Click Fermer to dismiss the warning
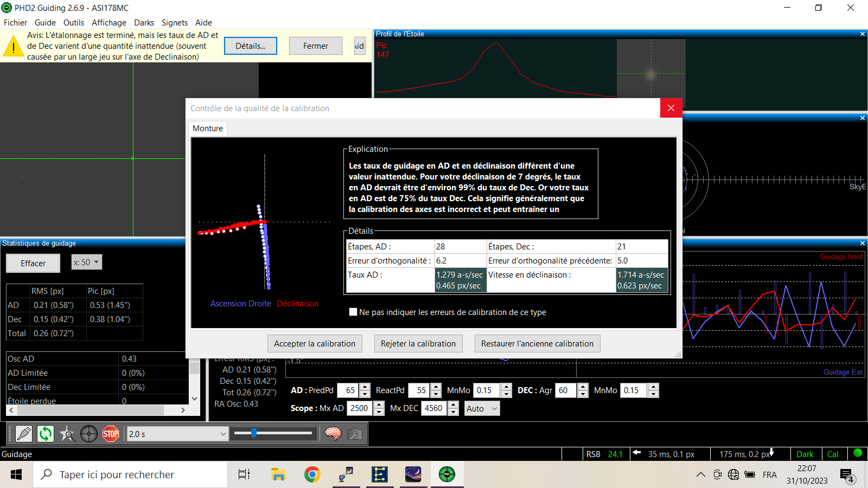The image size is (868, 488). tap(316, 46)
